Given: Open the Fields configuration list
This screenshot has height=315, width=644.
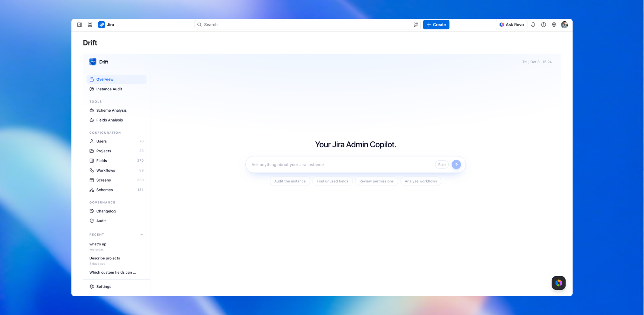Looking at the screenshot, I should [x=116, y=161].
